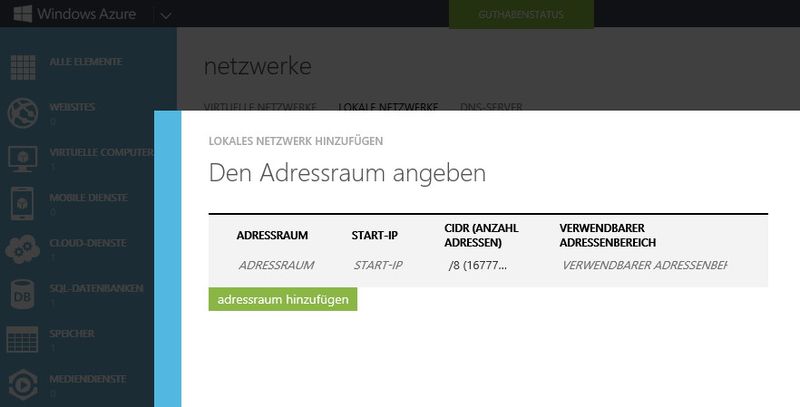Click the Lokales Netzwerk hinzufügen label

coord(296,141)
